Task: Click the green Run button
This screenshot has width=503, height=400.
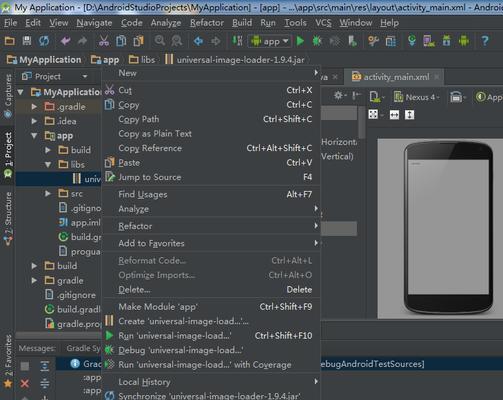Action: click(x=300, y=41)
